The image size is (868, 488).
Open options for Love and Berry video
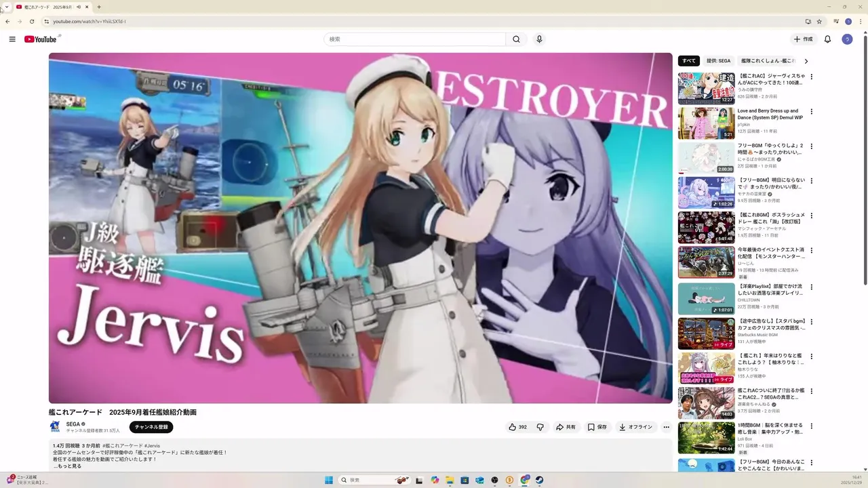click(x=811, y=112)
